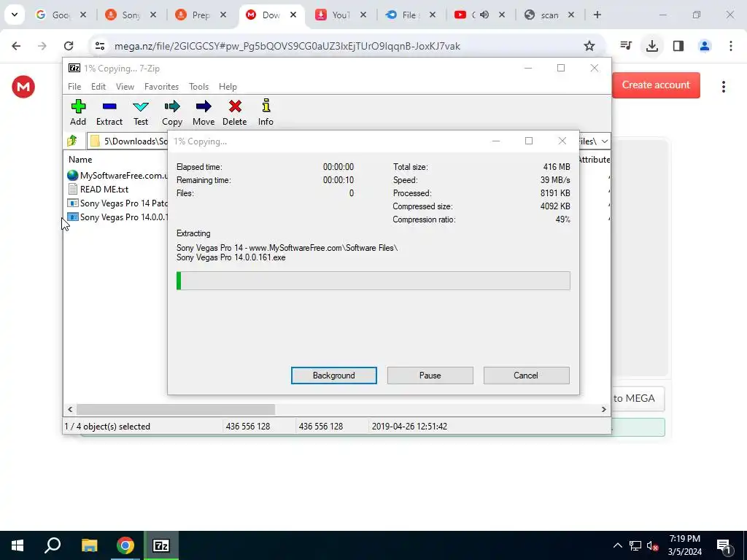Switch to the File tab in Chrome
Viewport: 747px width, 560px height.
point(410,15)
